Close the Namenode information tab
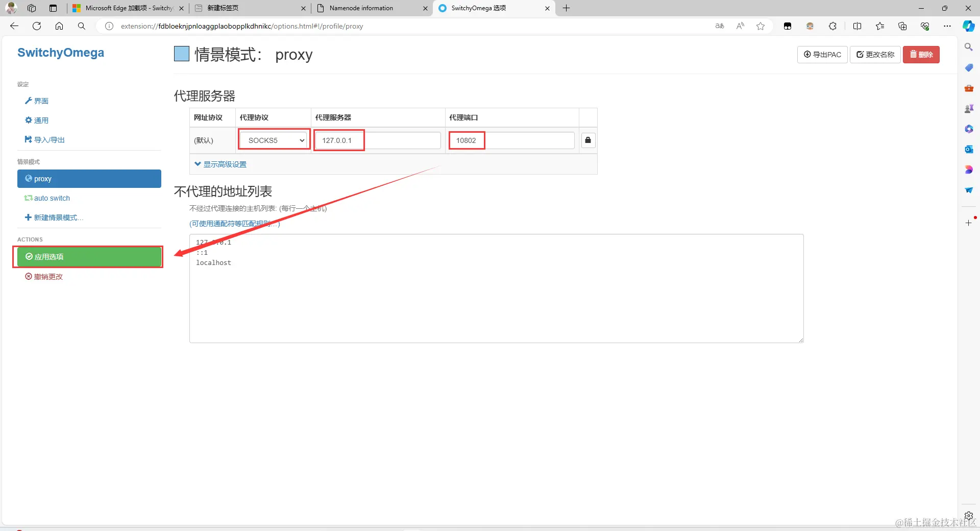 pyautogui.click(x=425, y=8)
